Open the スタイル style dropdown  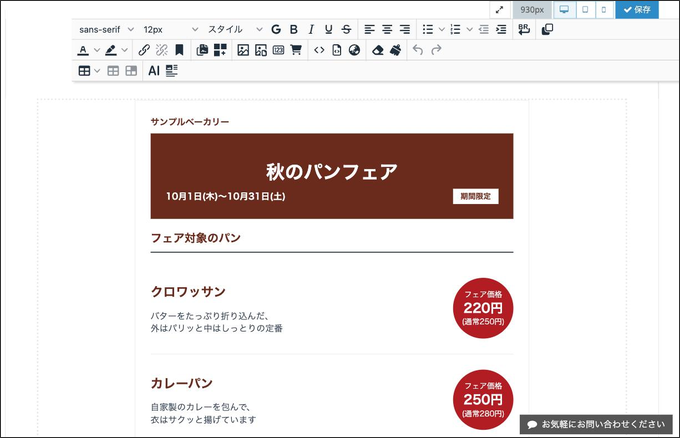[x=235, y=29]
